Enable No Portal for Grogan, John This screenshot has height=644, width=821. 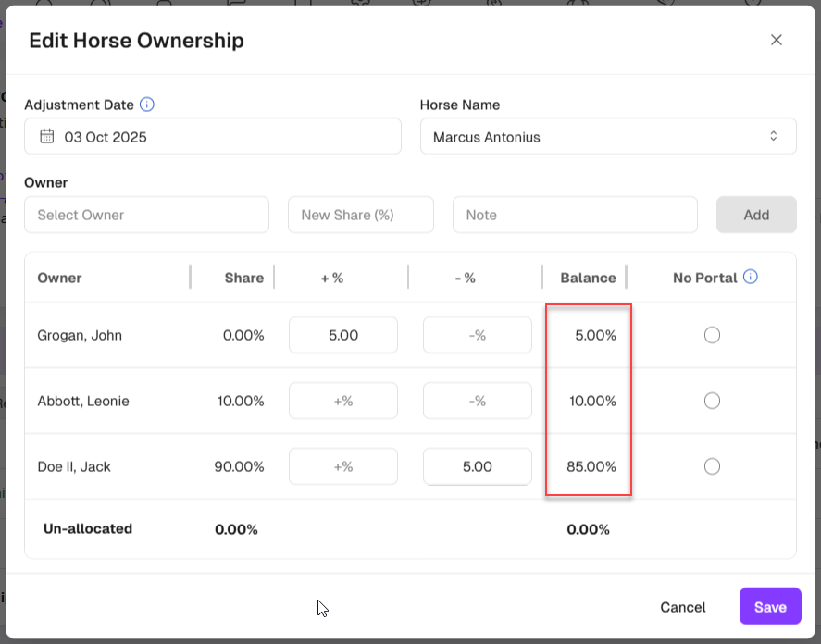pos(712,335)
